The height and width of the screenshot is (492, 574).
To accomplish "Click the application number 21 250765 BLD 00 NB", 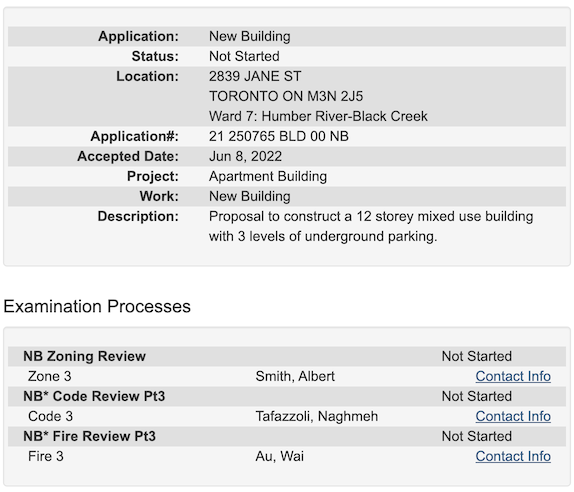I will coord(279,136).
